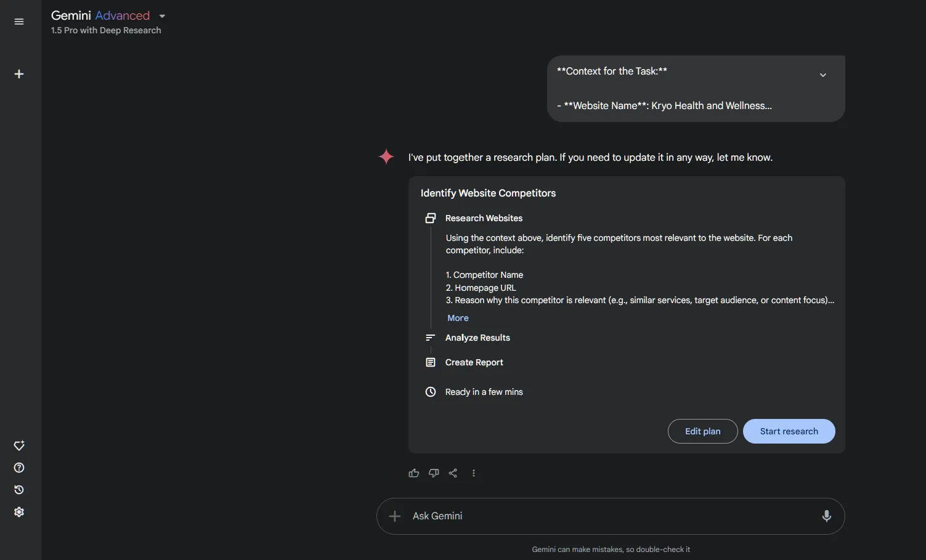926x560 pixels.
Task: Start a new chat with plus icon
Action: click(19, 74)
